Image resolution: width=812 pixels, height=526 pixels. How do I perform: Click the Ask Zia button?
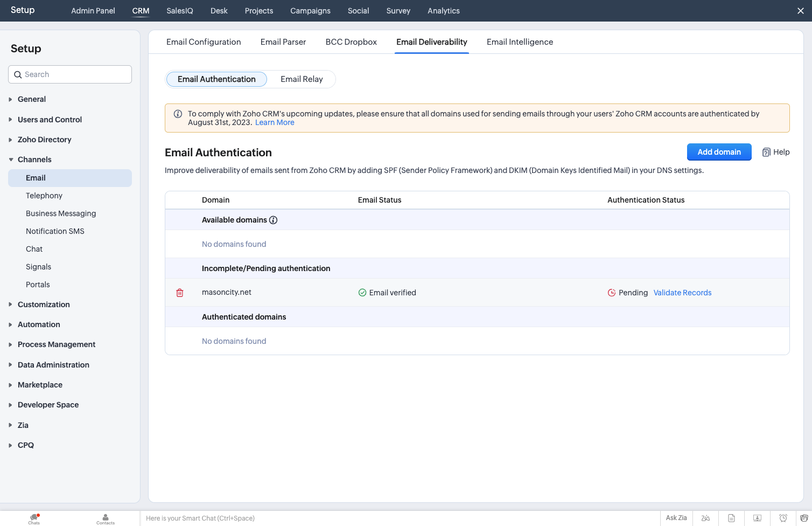point(676,518)
